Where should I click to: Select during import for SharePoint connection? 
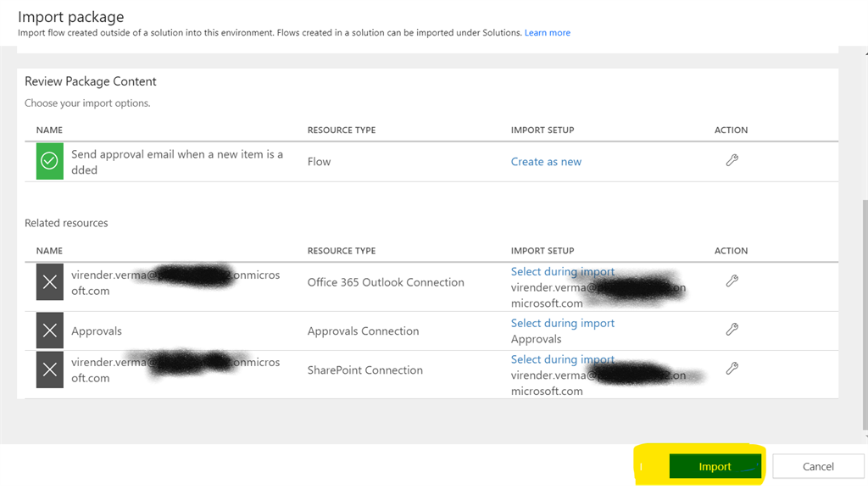[562, 359]
